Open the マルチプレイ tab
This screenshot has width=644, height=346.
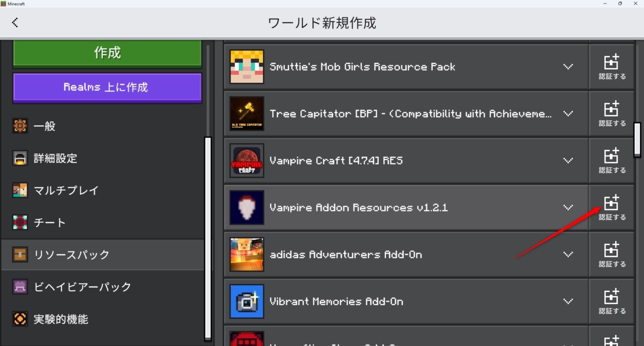103,191
